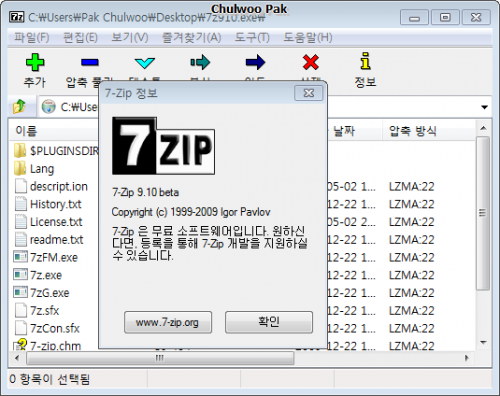
Task: Open the 도구(T) menu
Action: 252,37
